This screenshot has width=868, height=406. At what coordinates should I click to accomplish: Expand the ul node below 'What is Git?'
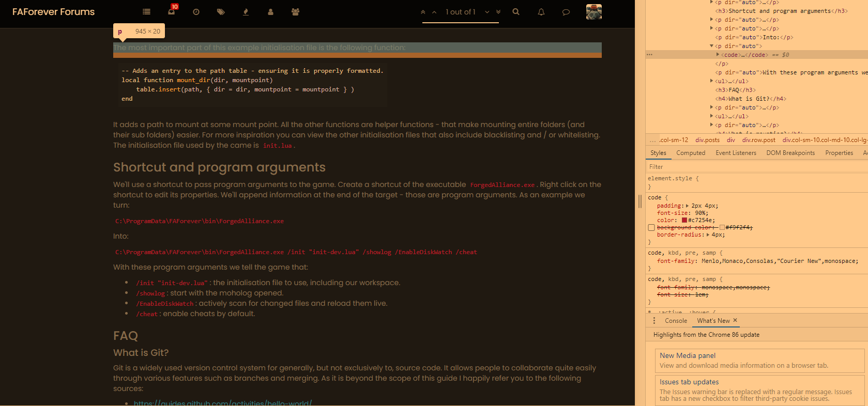pyautogui.click(x=712, y=116)
